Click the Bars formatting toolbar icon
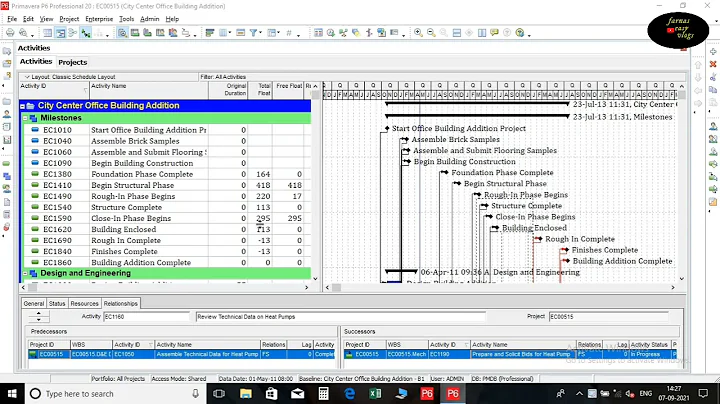 210,33
